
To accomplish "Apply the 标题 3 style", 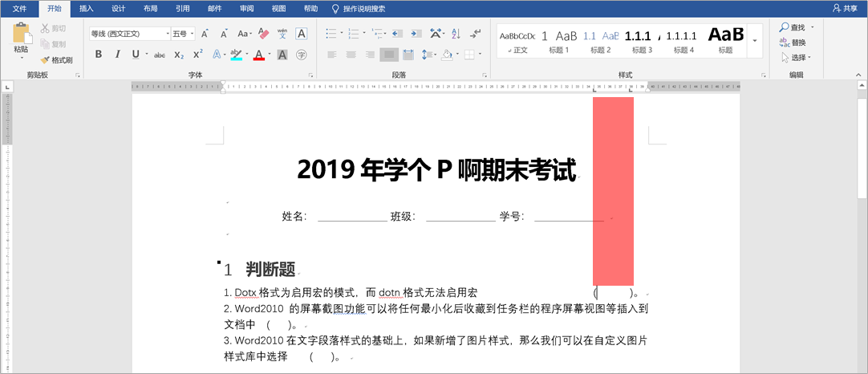I will coord(642,41).
